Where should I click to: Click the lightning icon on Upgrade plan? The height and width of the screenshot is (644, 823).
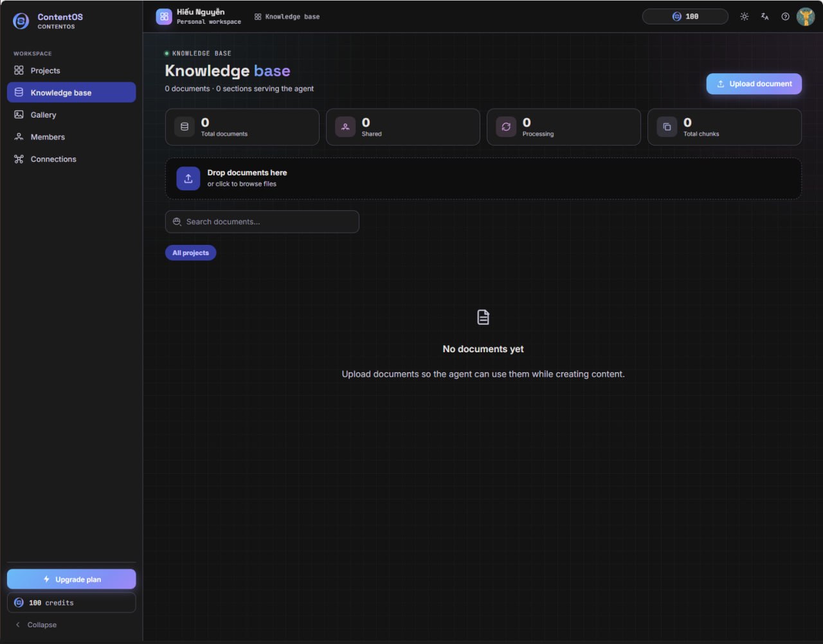(x=46, y=579)
